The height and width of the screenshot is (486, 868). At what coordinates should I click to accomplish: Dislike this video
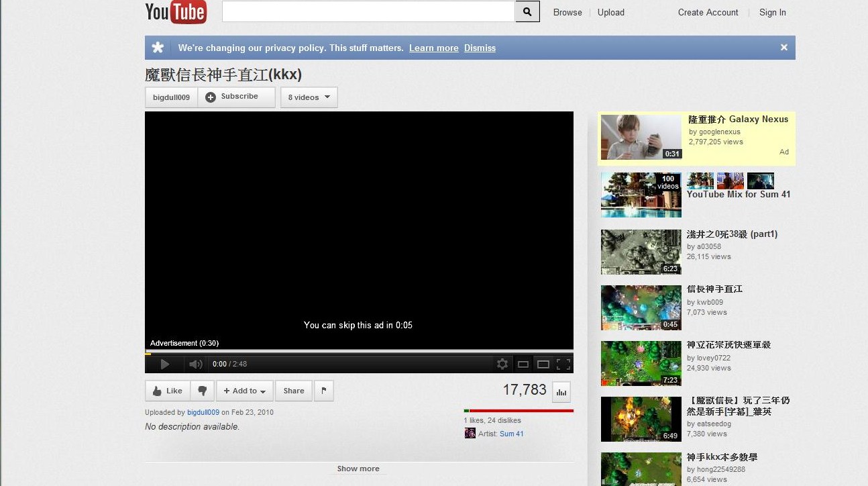coord(202,391)
